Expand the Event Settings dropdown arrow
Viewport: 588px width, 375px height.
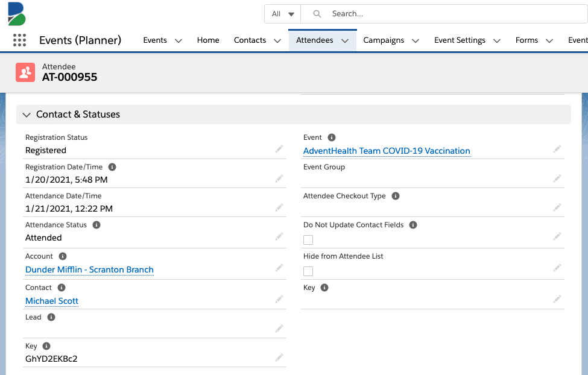pos(497,40)
